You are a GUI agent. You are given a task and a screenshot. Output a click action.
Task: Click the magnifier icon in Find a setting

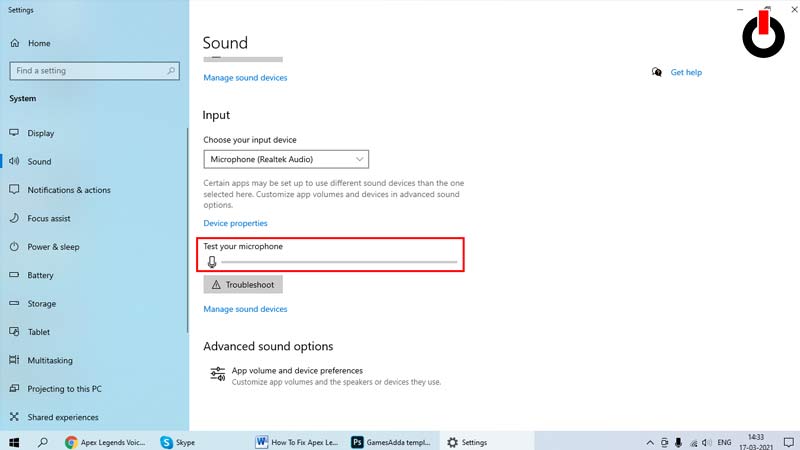171,70
